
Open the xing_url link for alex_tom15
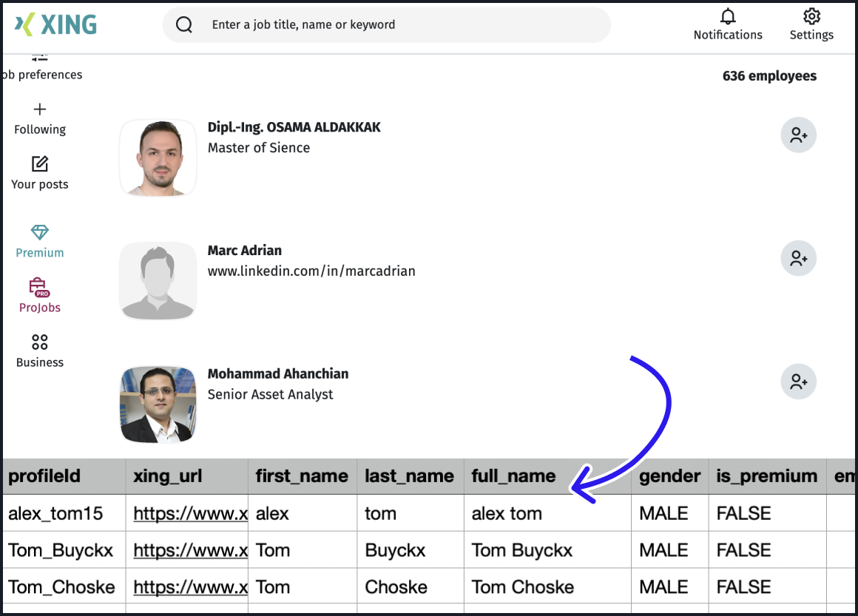pos(190,513)
